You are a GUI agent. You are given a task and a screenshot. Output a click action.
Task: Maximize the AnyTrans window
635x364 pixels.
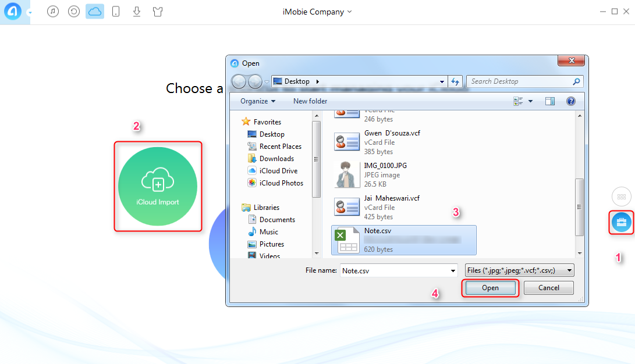coord(615,11)
